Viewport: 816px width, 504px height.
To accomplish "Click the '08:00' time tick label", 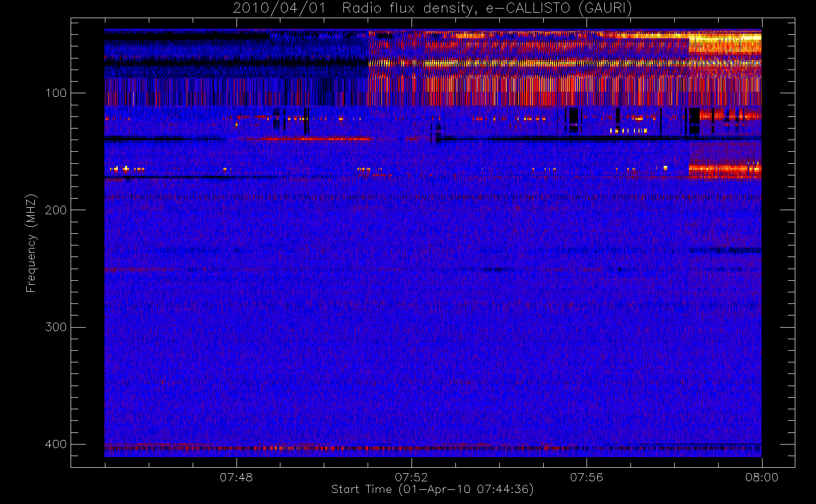I will tap(762, 477).
